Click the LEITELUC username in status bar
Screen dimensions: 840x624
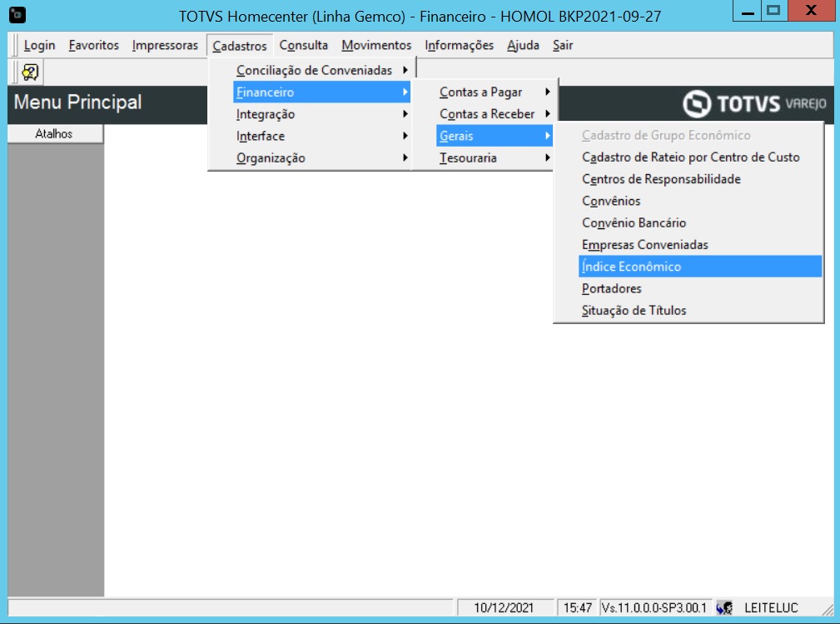pos(771,608)
